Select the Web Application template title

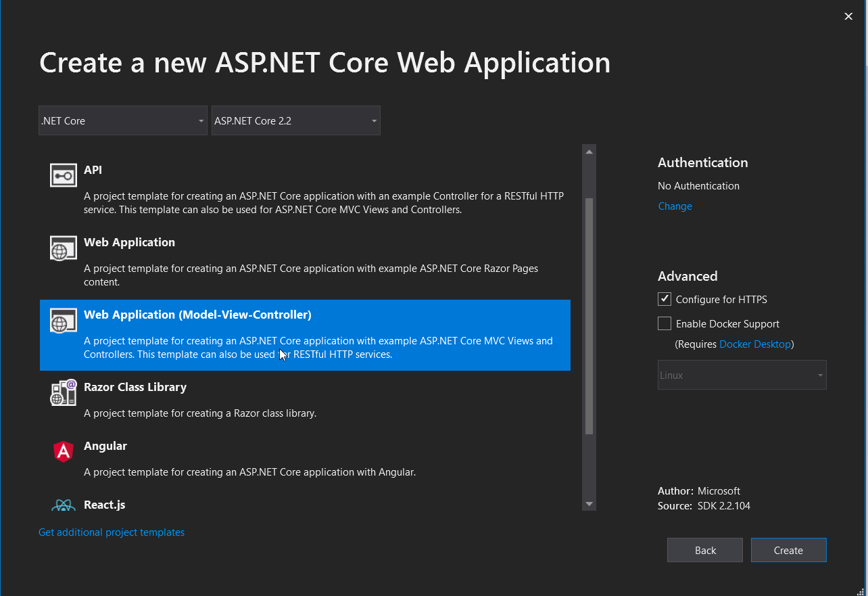129,242
